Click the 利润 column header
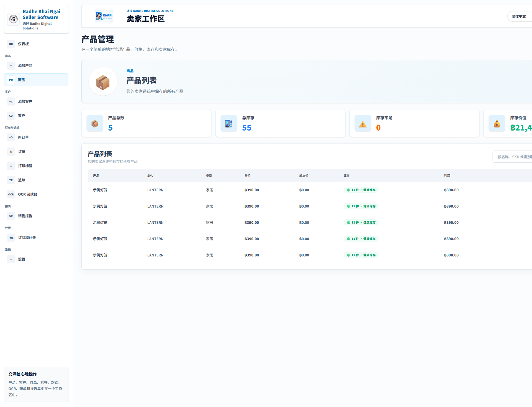 pyautogui.click(x=447, y=176)
